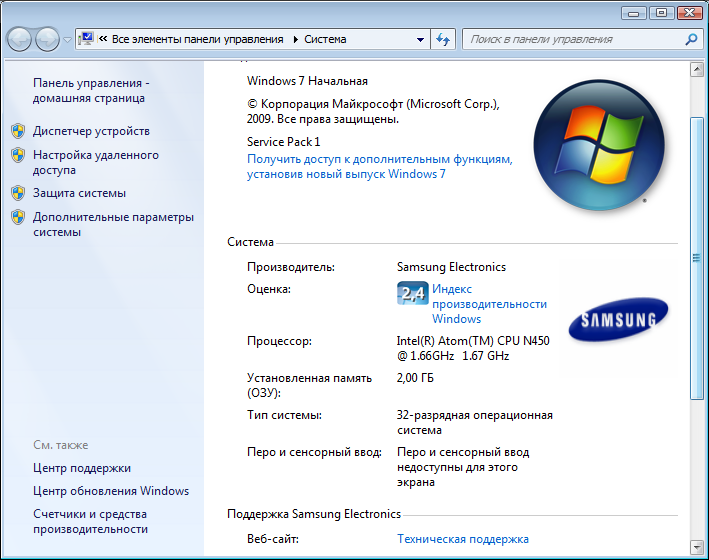The height and width of the screenshot is (560, 709).
Task: Click the shield icon beside Защита системы
Action: click(17, 193)
